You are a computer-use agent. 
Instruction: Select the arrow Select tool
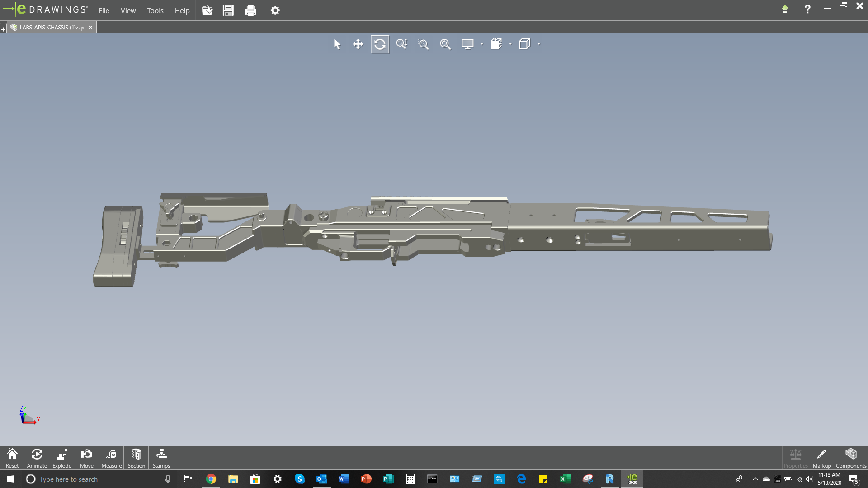337,44
